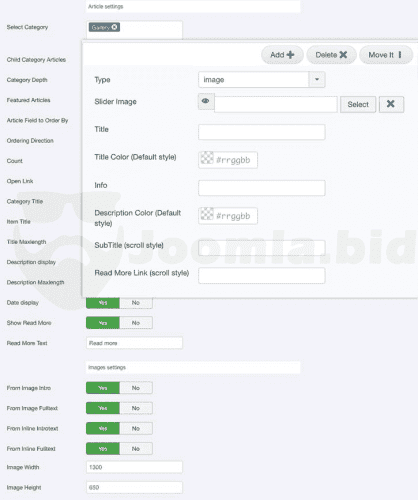Click the Select image button
The width and height of the screenshot is (418, 500).
pyautogui.click(x=358, y=104)
